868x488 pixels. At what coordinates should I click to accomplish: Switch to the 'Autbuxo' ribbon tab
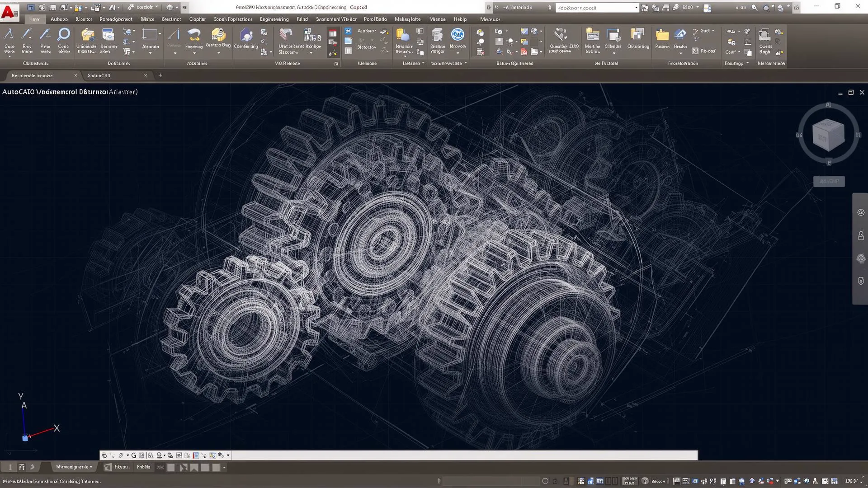(x=59, y=19)
